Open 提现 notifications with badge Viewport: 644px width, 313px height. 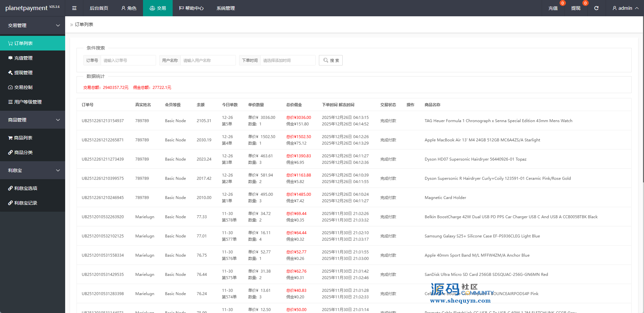click(x=576, y=8)
